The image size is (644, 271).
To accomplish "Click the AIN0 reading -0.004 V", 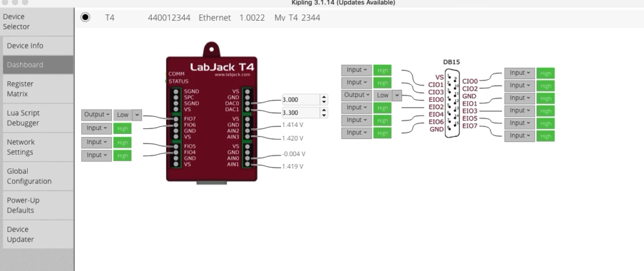I will tap(294, 154).
